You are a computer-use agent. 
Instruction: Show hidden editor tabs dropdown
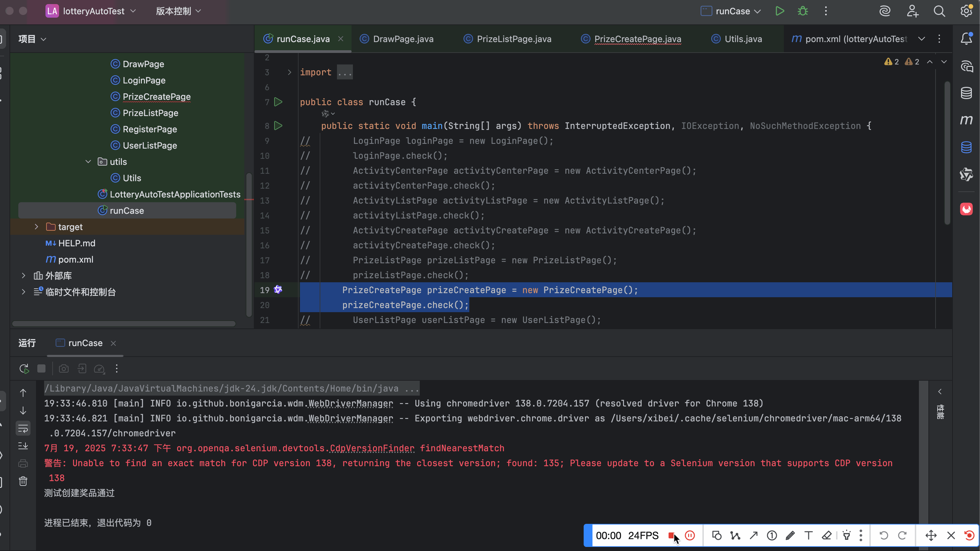click(x=921, y=39)
